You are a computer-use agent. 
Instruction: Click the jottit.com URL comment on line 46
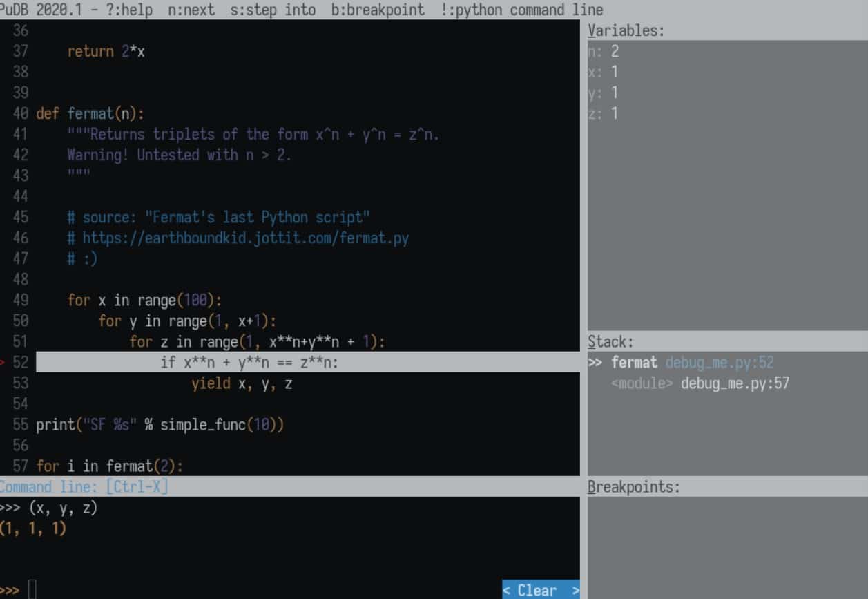[238, 238]
